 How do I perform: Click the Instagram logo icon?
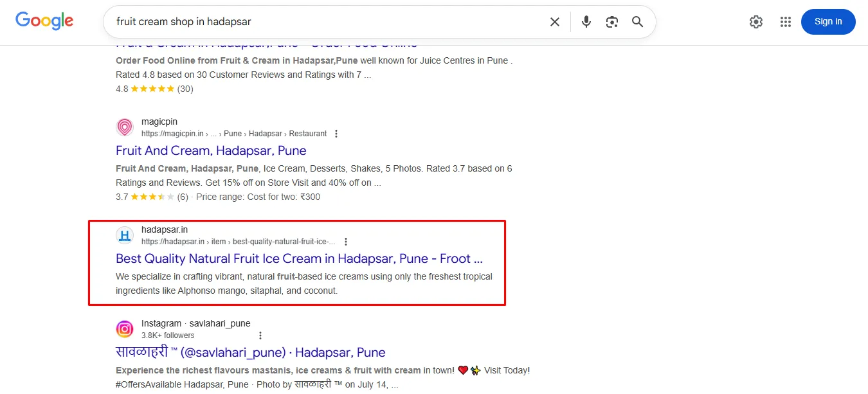click(x=125, y=329)
